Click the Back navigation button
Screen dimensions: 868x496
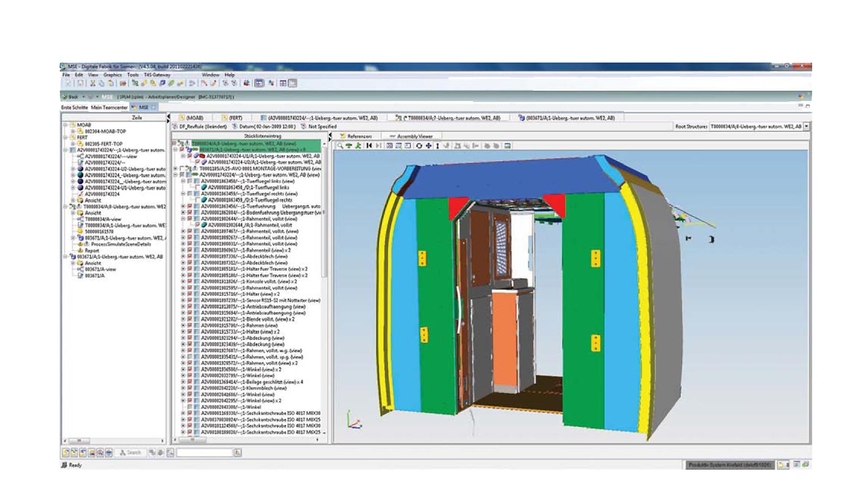(x=70, y=97)
